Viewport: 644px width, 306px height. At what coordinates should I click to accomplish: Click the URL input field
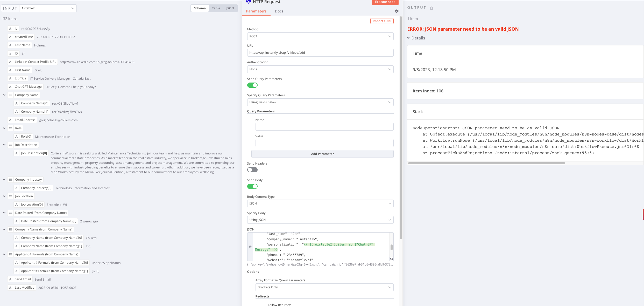pyautogui.click(x=320, y=53)
